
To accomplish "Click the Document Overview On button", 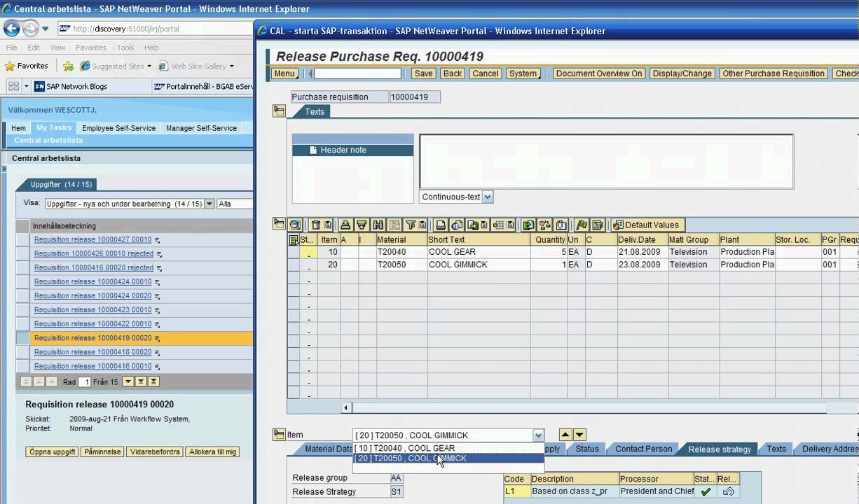I will coord(598,73).
